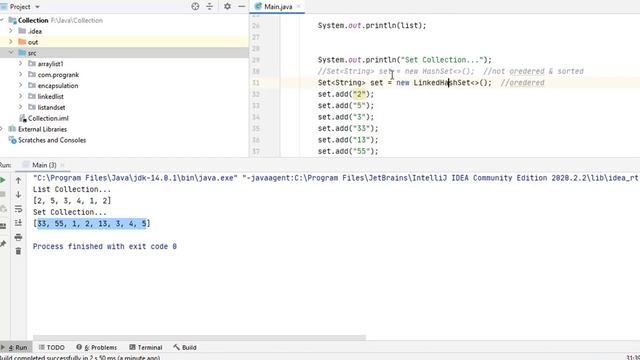Open the Project view dropdown
The width and height of the screenshot is (640, 360).
pyautogui.click(x=38, y=7)
